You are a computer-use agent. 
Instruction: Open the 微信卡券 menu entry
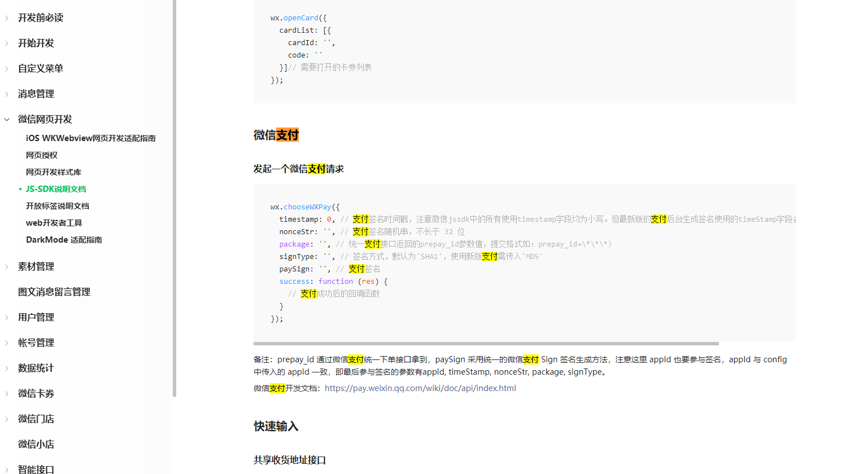click(x=36, y=393)
